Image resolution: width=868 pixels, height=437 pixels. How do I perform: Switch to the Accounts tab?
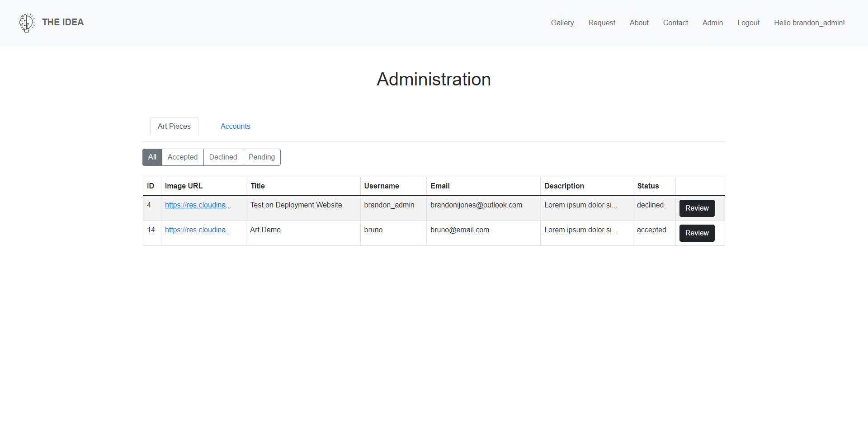pos(235,126)
